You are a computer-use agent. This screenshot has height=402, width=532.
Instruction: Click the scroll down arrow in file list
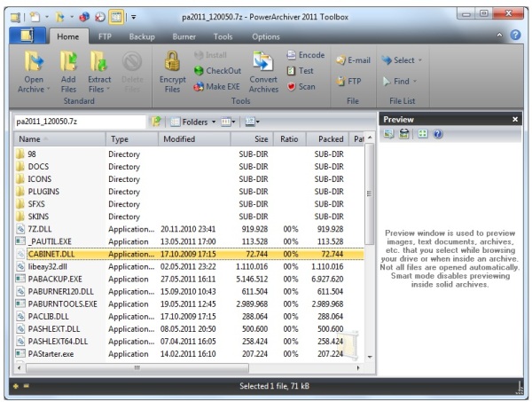click(x=370, y=357)
